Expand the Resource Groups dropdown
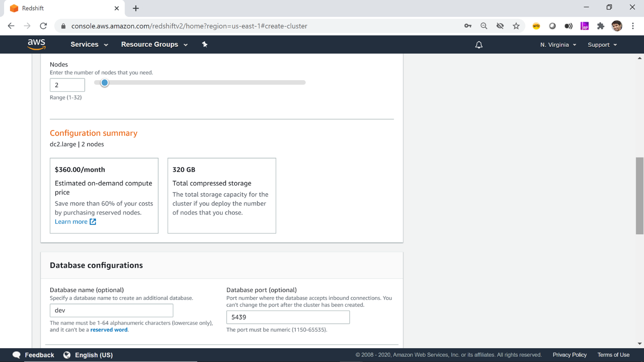The image size is (644, 362). click(x=154, y=44)
